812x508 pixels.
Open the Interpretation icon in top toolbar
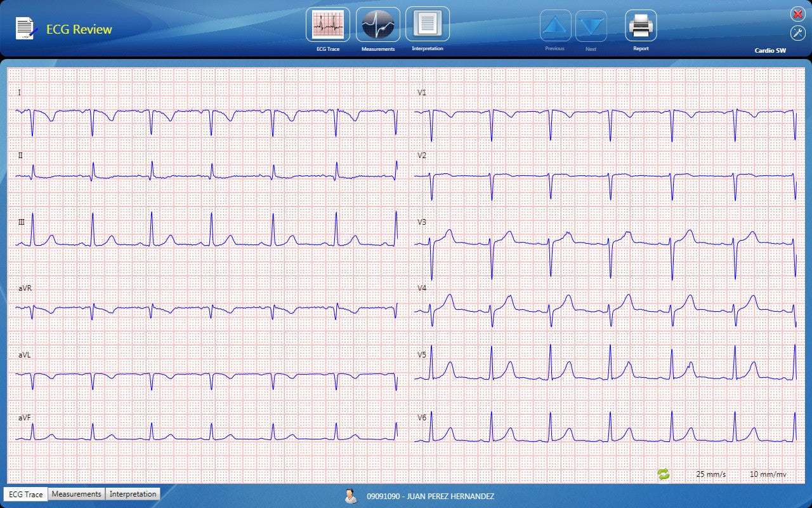[x=428, y=24]
